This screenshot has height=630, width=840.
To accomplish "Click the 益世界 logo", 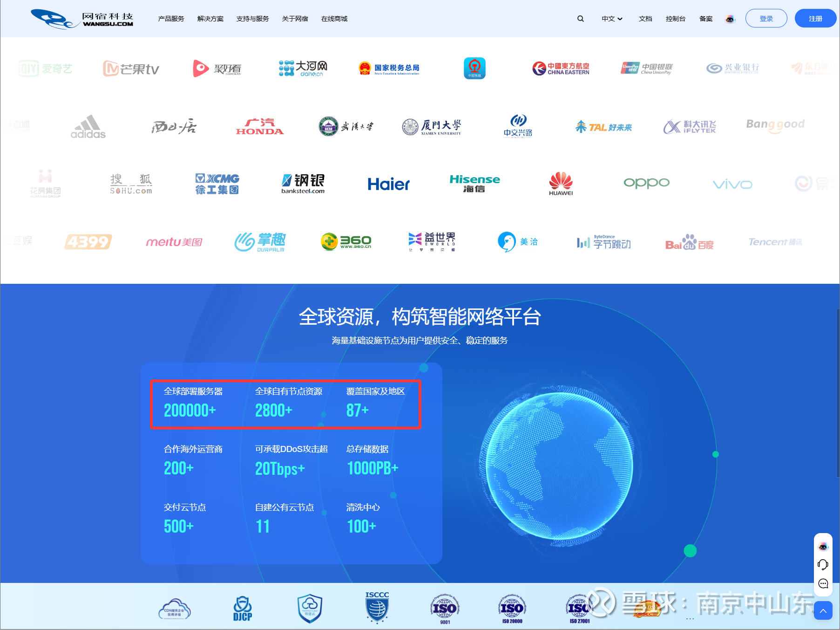I will [x=432, y=242].
